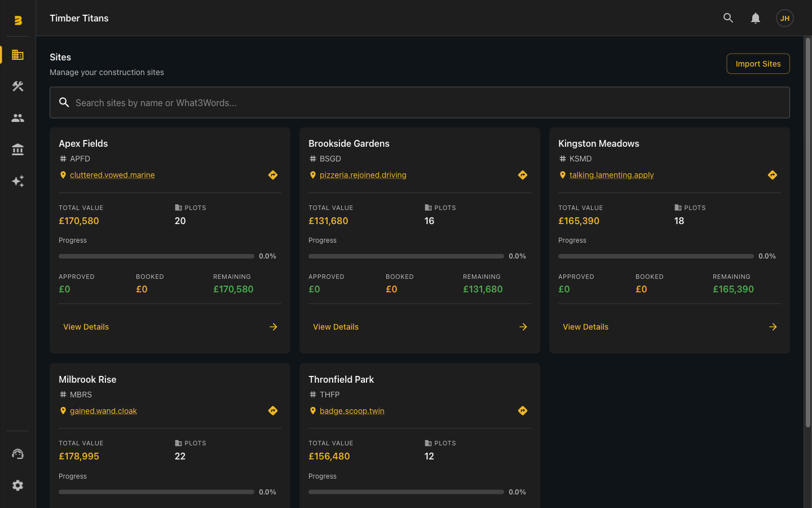Open navigation diamond on Brookside Gardens card

(x=523, y=175)
